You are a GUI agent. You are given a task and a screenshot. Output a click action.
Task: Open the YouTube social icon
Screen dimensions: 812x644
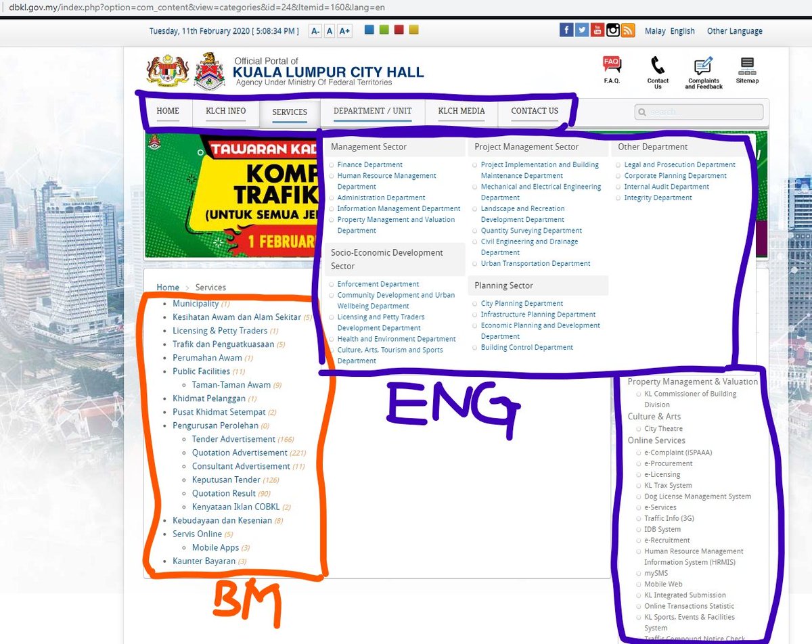[597, 30]
